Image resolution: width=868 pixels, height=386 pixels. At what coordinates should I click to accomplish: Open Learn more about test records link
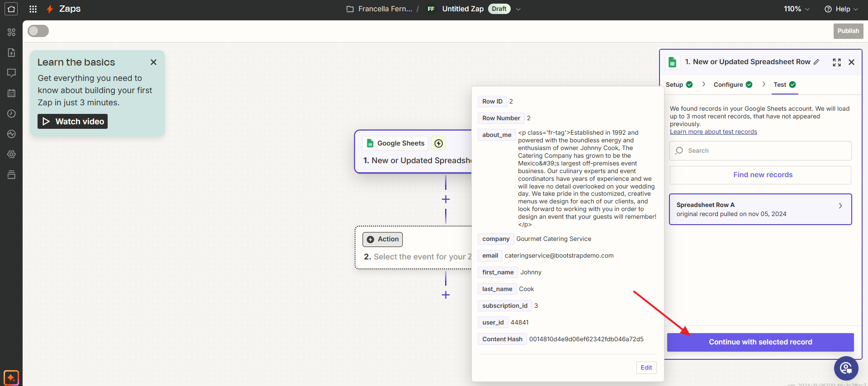pyautogui.click(x=713, y=132)
